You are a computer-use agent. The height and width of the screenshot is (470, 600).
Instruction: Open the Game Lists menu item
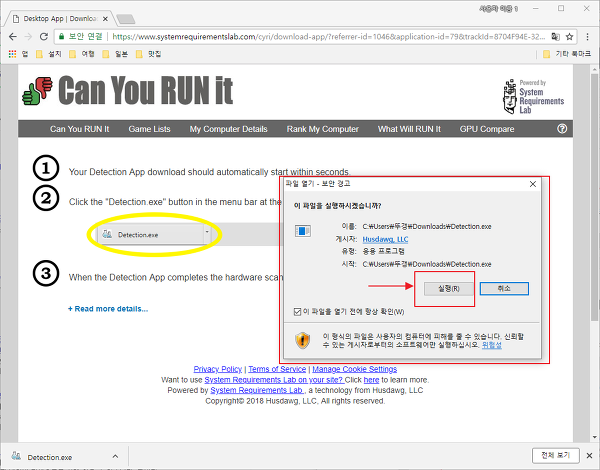coord(149,129)
